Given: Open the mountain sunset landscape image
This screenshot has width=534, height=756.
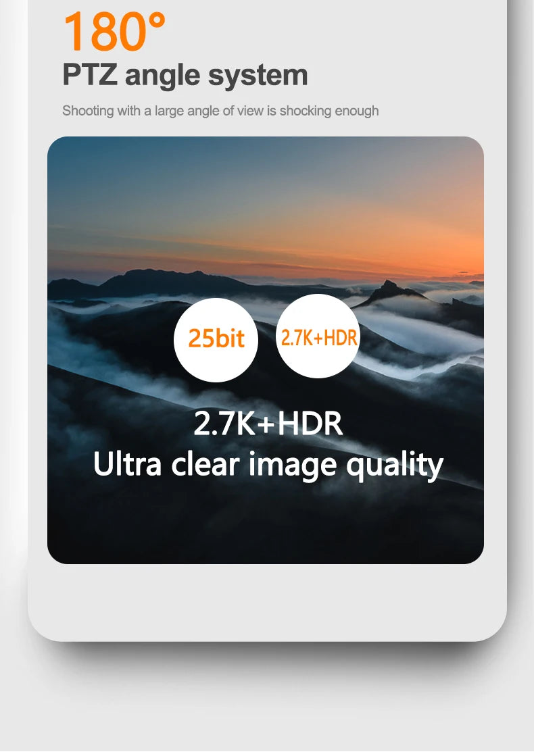Looking at the screenshot, I should 266,350.
